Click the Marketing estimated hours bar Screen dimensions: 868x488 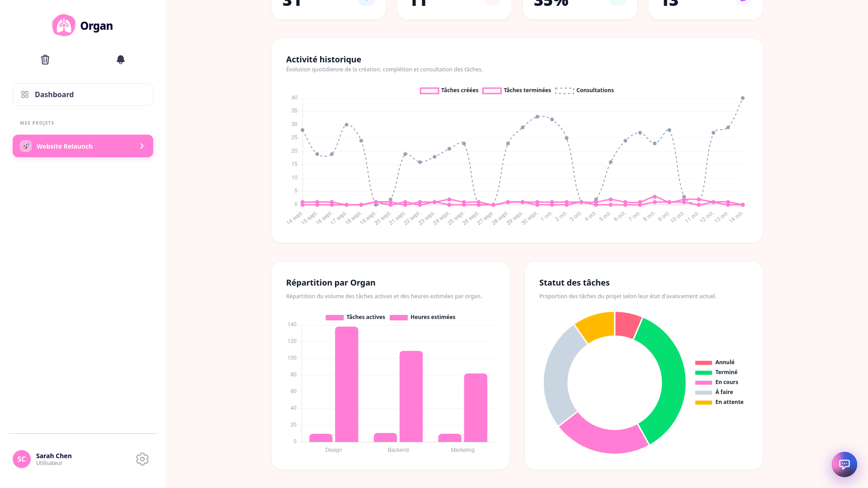coord(476,408)
